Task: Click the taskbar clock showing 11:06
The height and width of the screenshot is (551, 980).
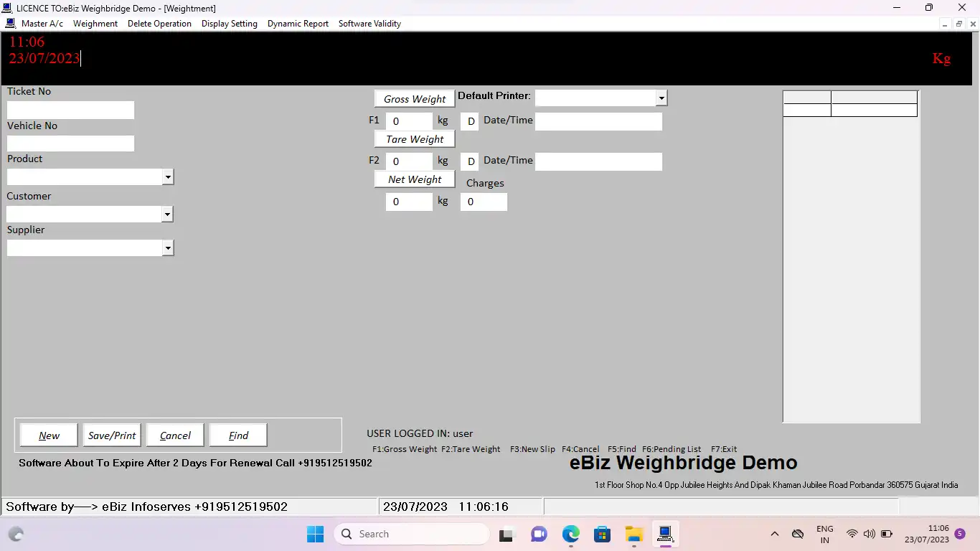Action: click(x=927, y=534)
